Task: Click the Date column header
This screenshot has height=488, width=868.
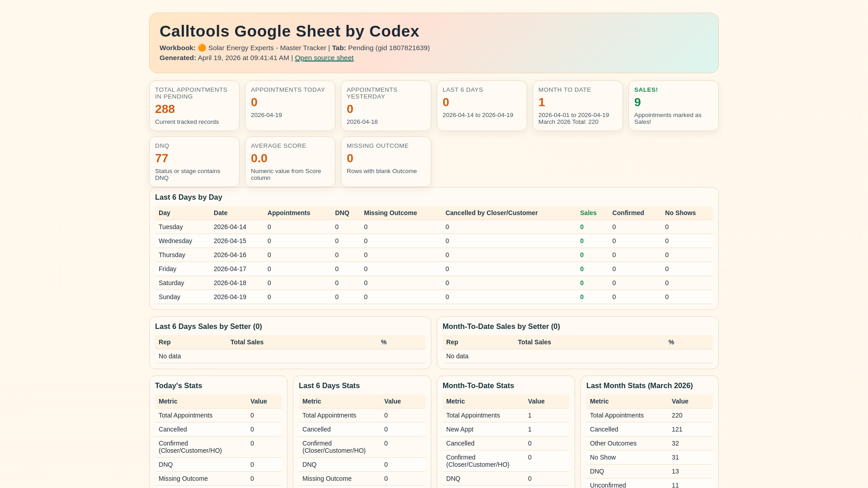Action: pyautogui.click(x=221, y=213)
